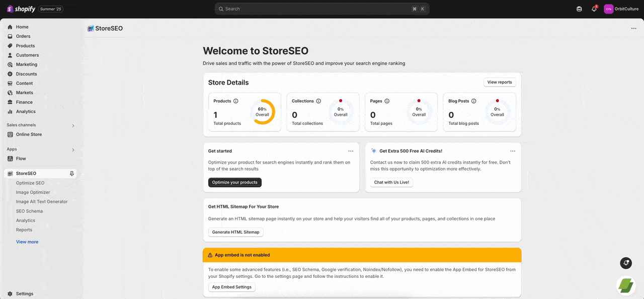Click Chat with Us Live! button
Viewport: 644px width, 299px height.
[391, 182]
